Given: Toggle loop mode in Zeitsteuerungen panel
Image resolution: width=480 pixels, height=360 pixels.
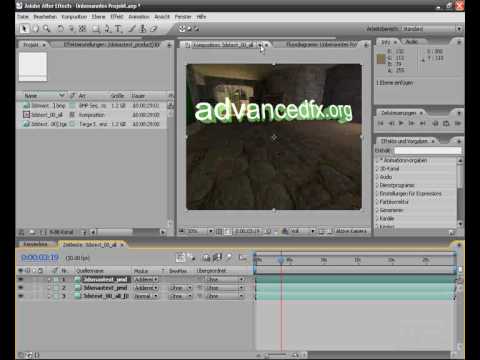Looking at the screenshot, I should coord(446,124).
